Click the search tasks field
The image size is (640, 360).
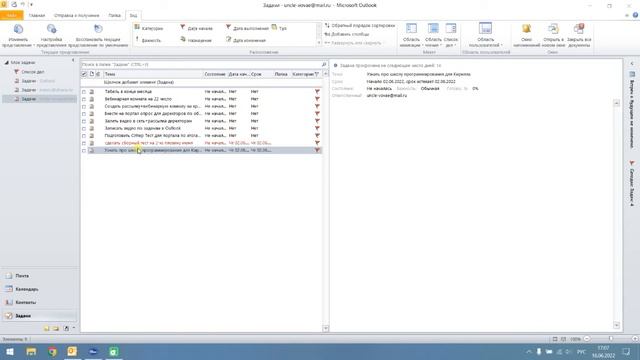tap(201, 64)
